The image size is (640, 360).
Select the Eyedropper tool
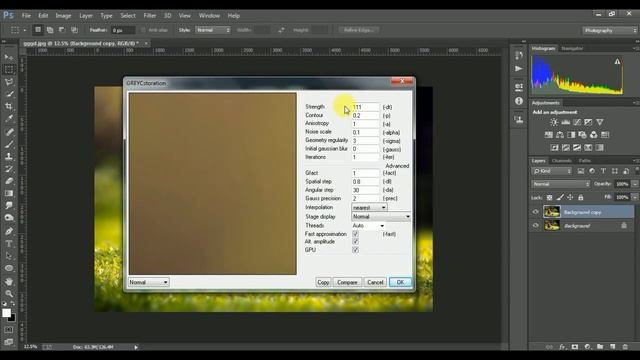(9, 119)
